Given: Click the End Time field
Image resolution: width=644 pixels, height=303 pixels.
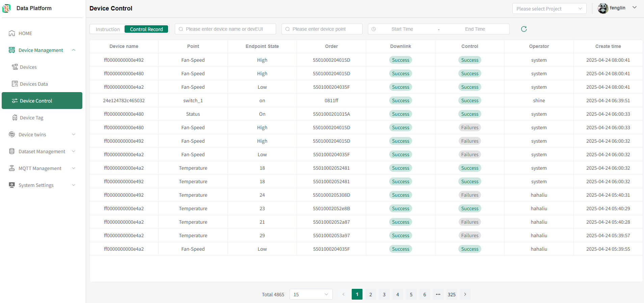Looking at the screenshot, I should click(x=475, y=29).
